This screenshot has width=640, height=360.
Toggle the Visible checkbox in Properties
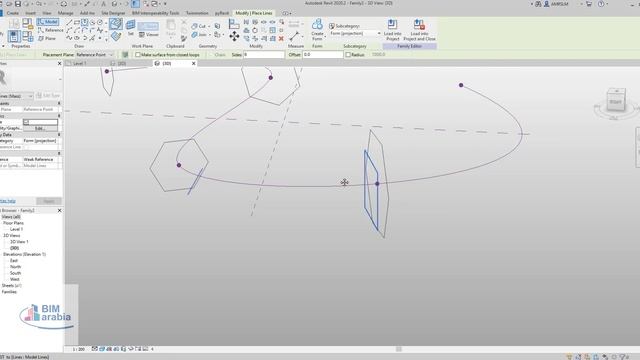coord(26,122)
